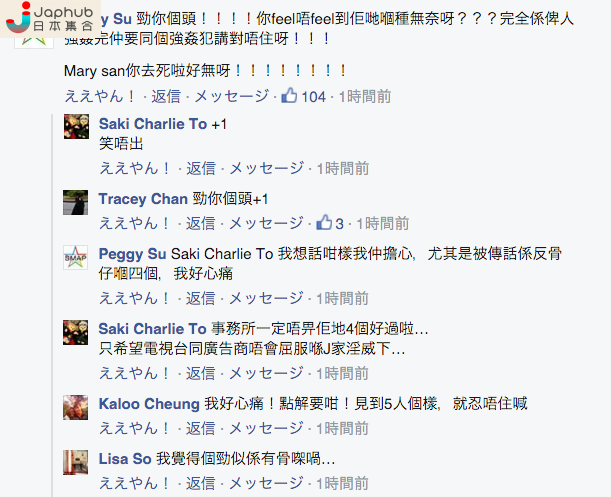The height and width of the screenshot is (497, 611).
Task: Open Saki Charlie To's avatar on first reply
Action: [76, 127]
